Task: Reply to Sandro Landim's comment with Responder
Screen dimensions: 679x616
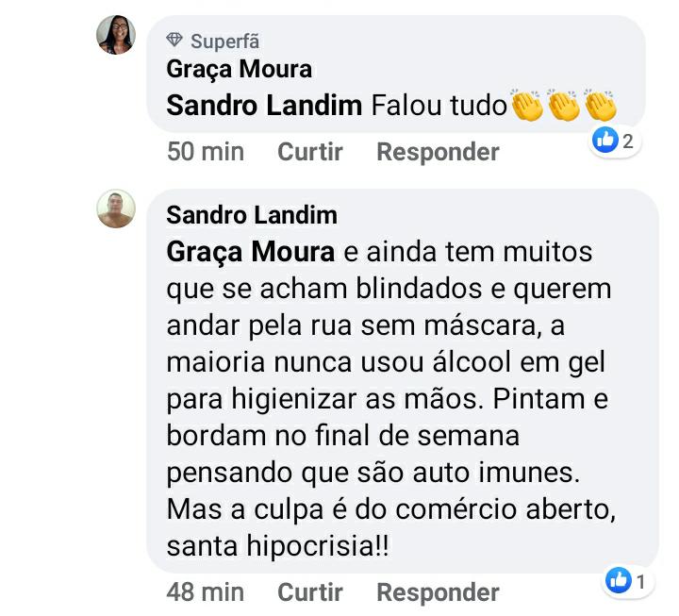Action: tap(439, 592)
